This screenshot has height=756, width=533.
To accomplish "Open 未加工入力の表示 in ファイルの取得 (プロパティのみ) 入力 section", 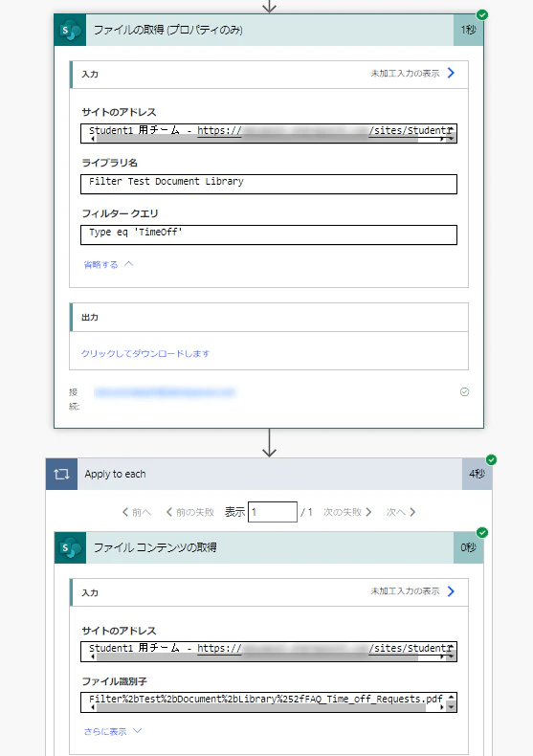I will [x=412, y=74].
